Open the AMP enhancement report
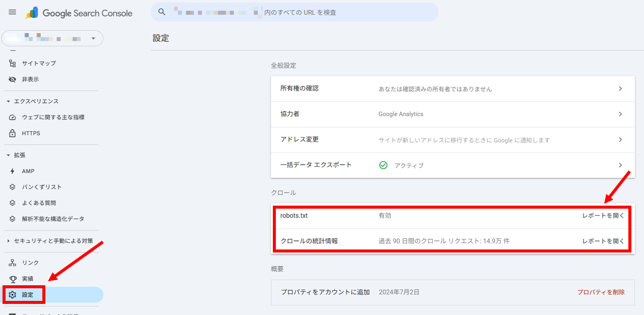 [28, 171]
